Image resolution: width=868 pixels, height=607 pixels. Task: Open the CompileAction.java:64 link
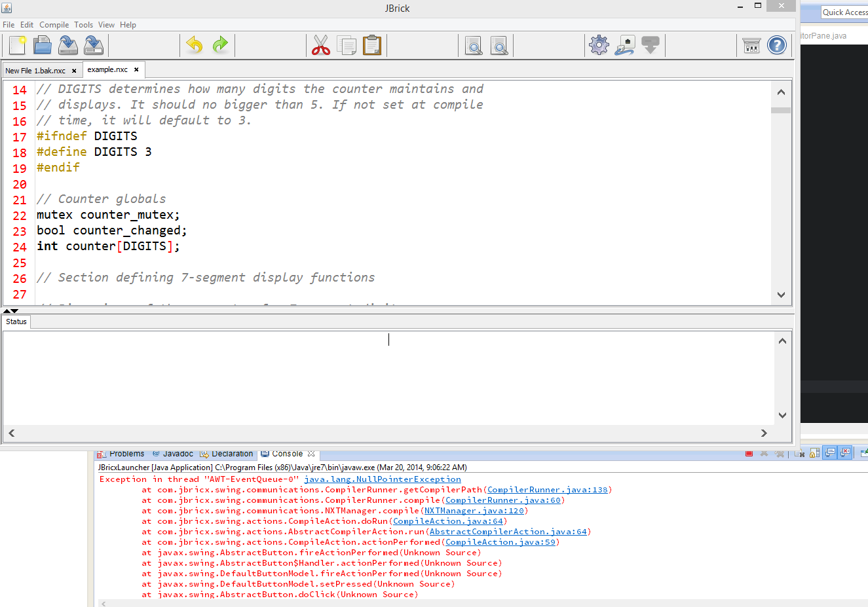click(448, 521)
